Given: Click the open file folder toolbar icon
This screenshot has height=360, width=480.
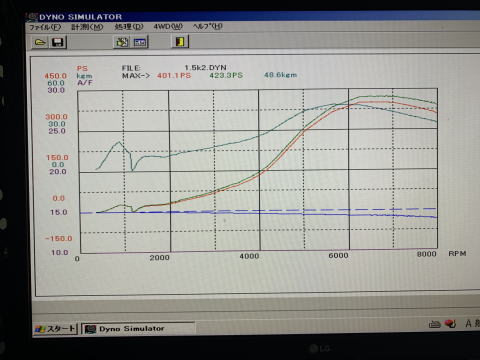Looking at the screenshot, I should tap(40, 42).
